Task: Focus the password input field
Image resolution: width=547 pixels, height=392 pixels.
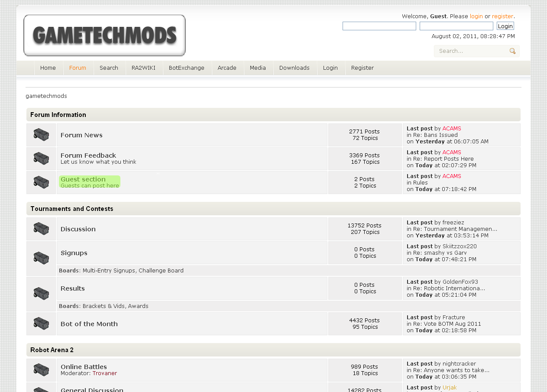Action: coord(456,26)
